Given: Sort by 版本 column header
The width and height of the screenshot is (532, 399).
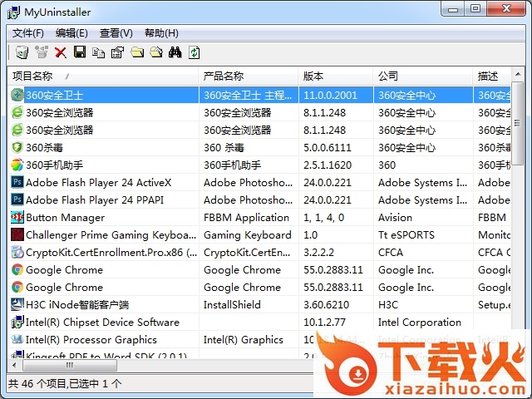Looking at the screenshot, I should (x=336, y=76).
